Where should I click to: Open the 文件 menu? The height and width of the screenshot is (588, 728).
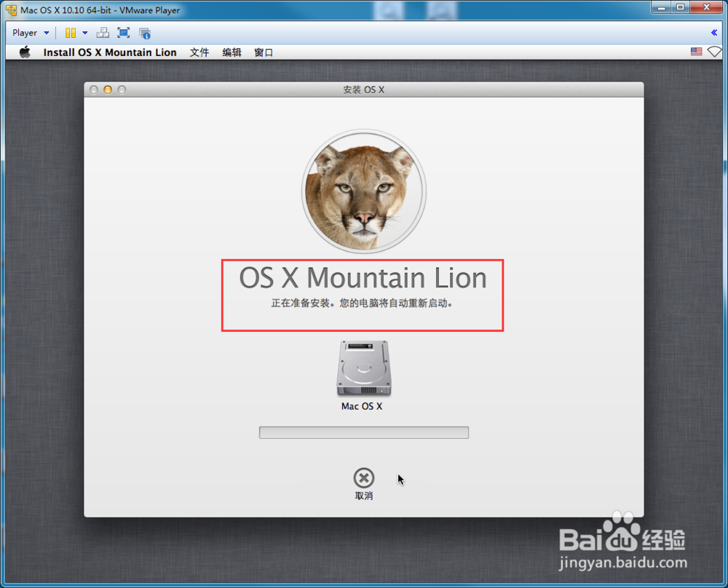[x=199, y=52]
